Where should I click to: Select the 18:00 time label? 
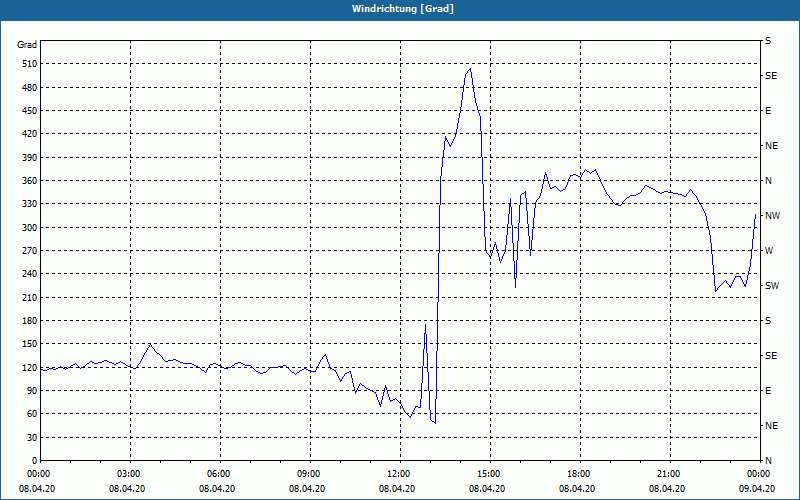[x=578, y=474]
